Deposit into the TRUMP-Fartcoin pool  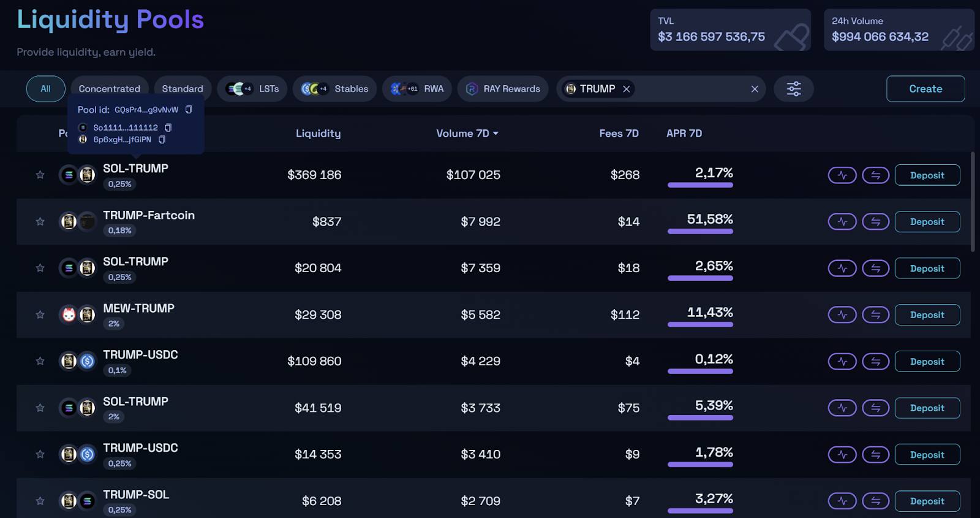(927, 222)
